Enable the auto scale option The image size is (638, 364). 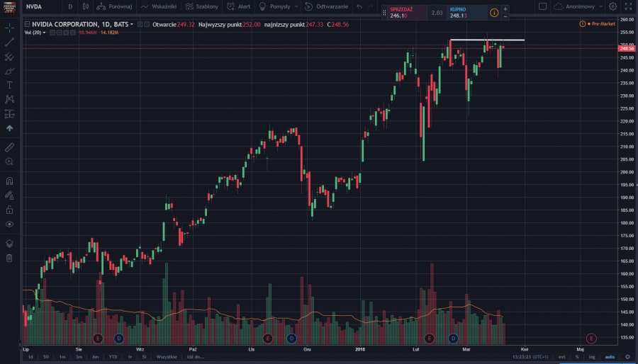click(x=610, y=357)
